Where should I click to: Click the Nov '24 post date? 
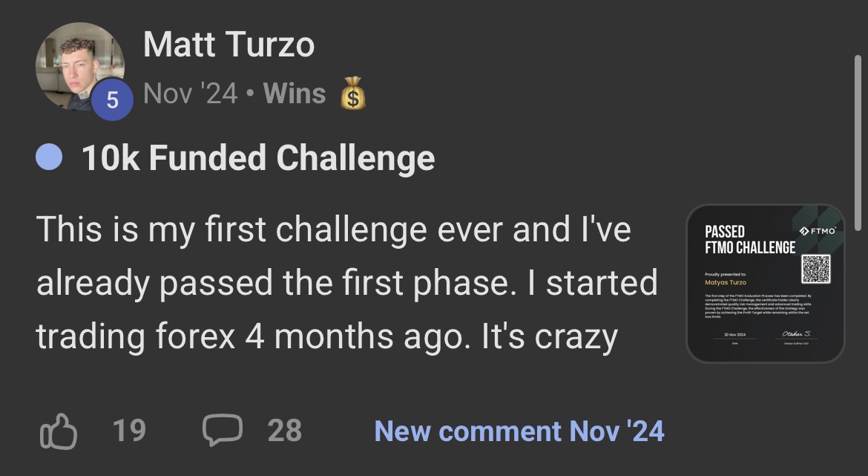pos(190,94)
